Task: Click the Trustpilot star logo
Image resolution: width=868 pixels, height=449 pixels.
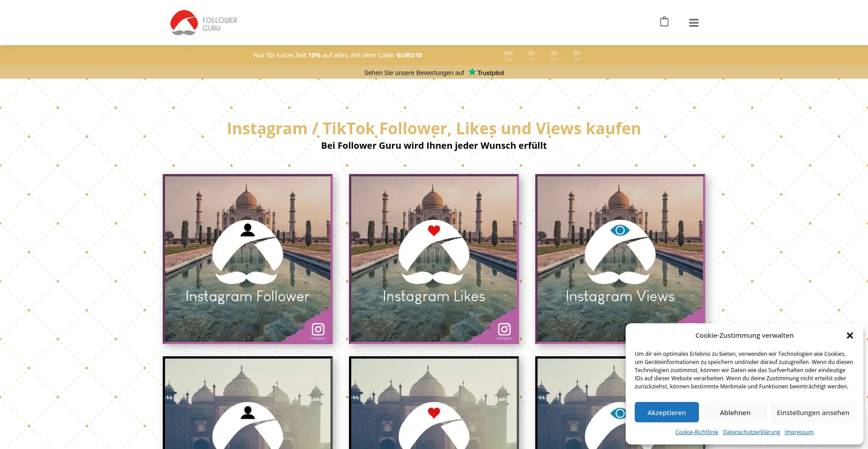Action: click(486, 72)
